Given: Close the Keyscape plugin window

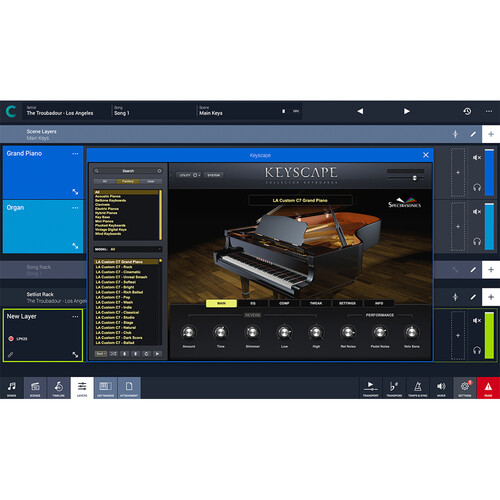Looking at the screenshot, I should (426, 155).
